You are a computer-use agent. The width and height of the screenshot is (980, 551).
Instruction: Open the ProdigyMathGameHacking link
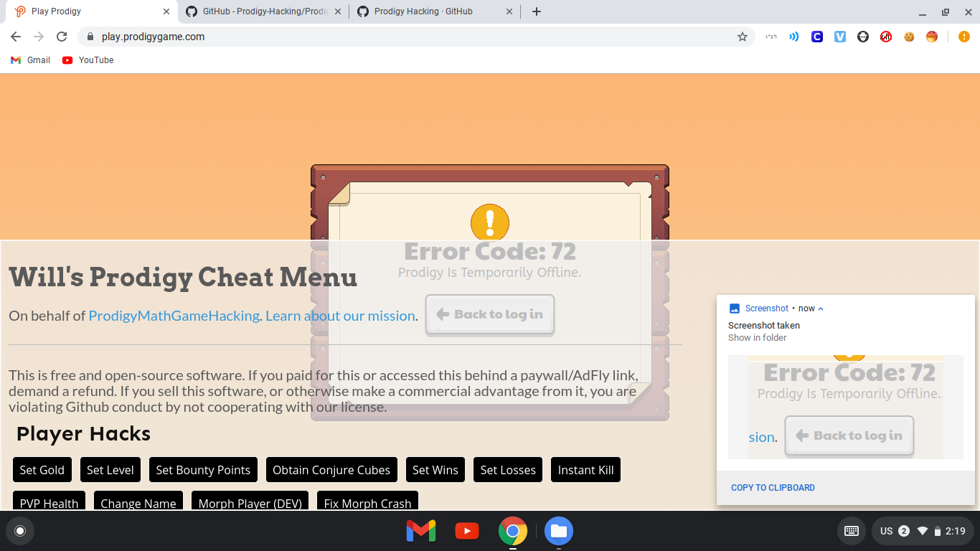(x=174, y=316)
